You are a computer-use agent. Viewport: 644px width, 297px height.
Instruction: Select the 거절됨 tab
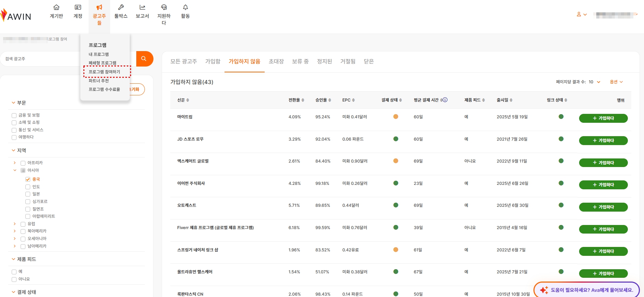coord(348,61)
